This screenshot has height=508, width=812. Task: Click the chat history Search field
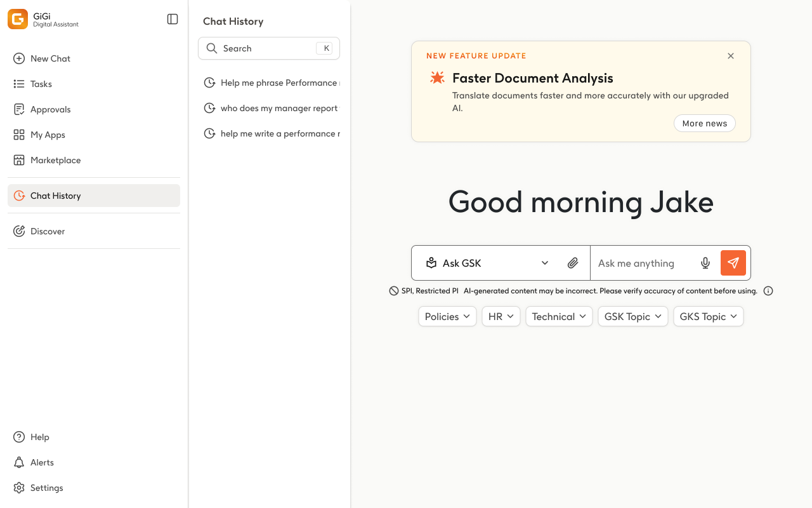tap(269, 48)
